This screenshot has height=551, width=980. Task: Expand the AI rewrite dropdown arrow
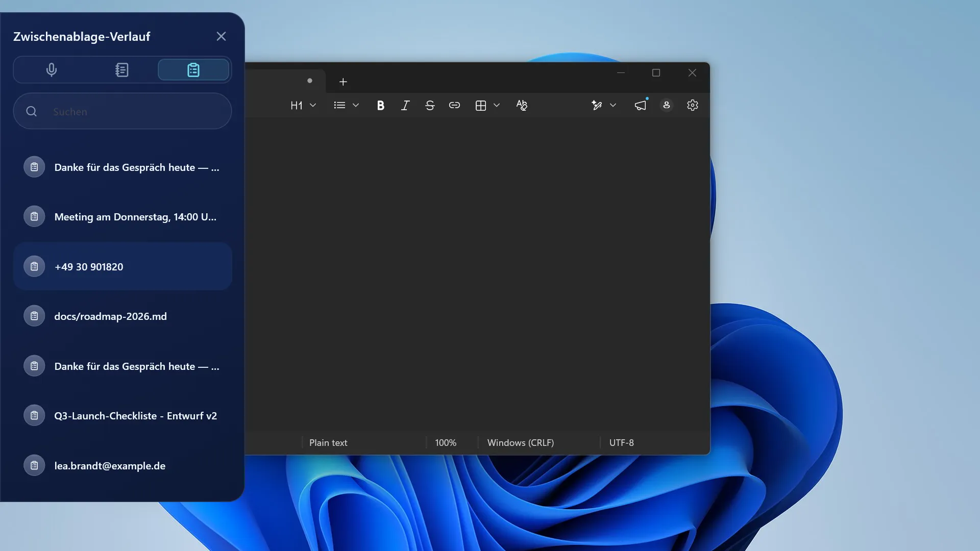tap(613, 105)
